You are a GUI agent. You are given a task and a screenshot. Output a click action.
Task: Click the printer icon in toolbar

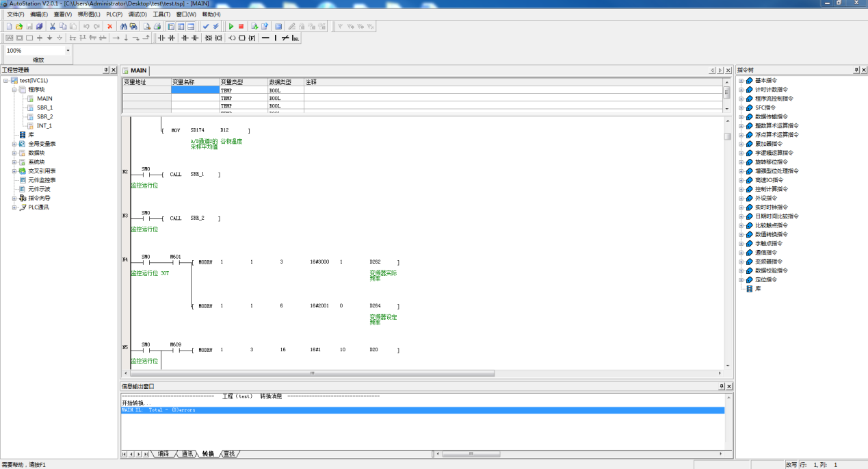157,27
